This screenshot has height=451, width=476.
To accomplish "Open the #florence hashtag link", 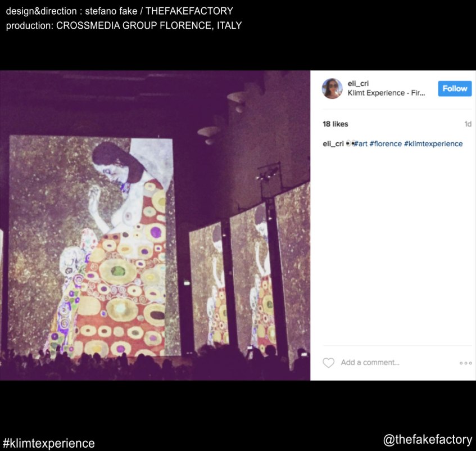I will (x=386, y=143).
